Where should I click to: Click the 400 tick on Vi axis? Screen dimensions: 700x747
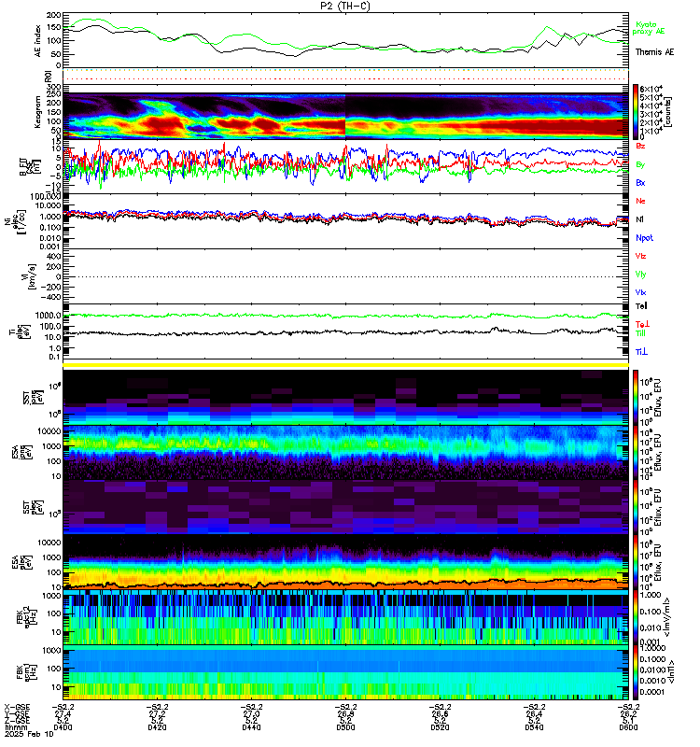(54, 256)
